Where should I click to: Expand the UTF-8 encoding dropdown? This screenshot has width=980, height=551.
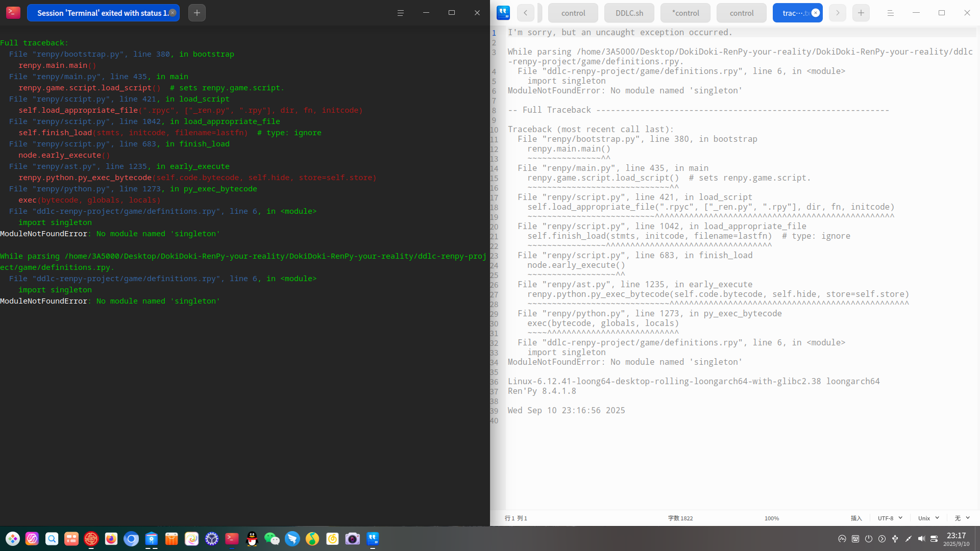[890, 518]
